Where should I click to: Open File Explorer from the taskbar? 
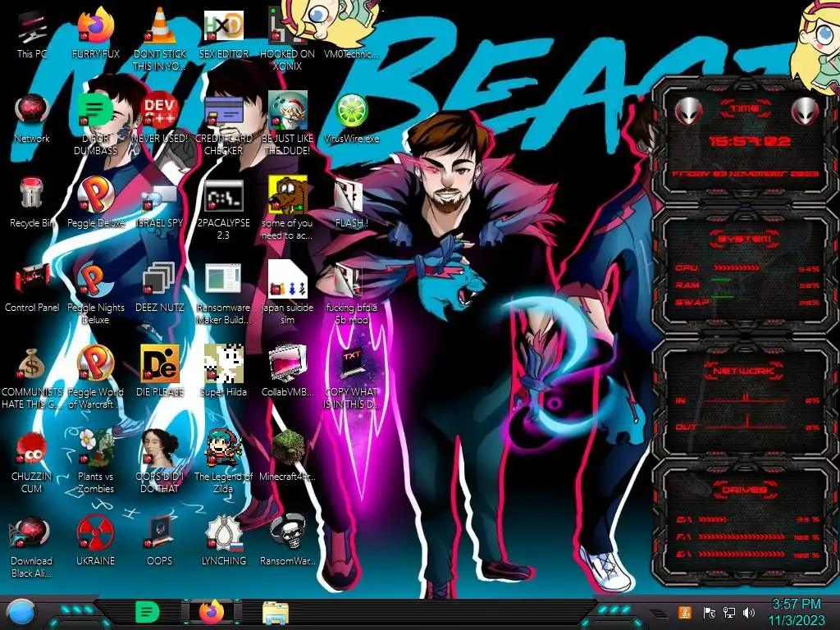276,613
